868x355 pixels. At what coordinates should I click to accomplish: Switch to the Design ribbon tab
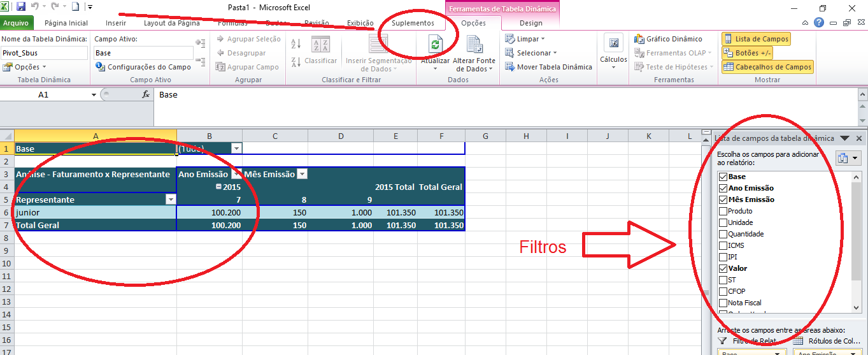point(530,23)
